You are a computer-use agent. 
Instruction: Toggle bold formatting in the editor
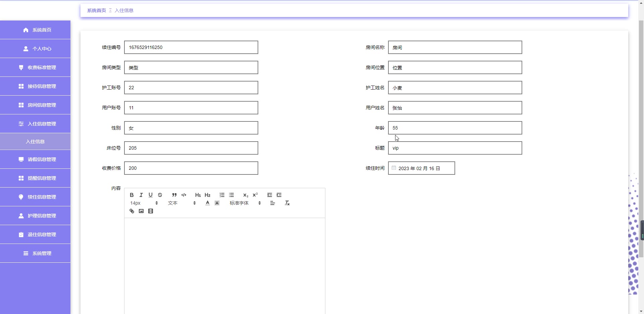click(132, 195)
